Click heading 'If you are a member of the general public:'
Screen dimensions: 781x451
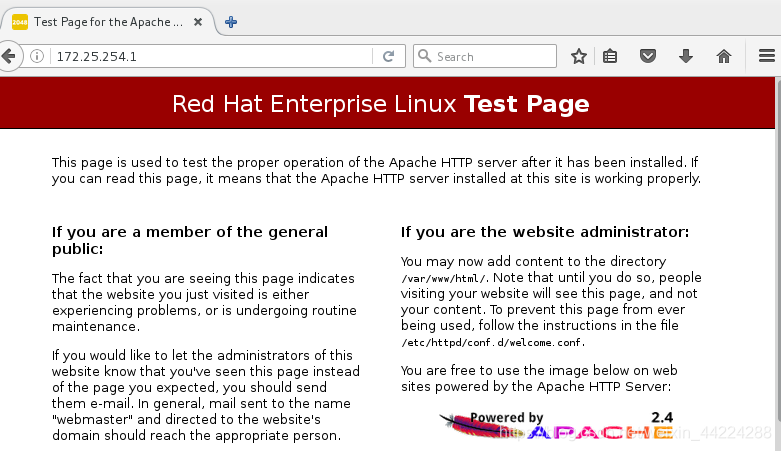190,240
